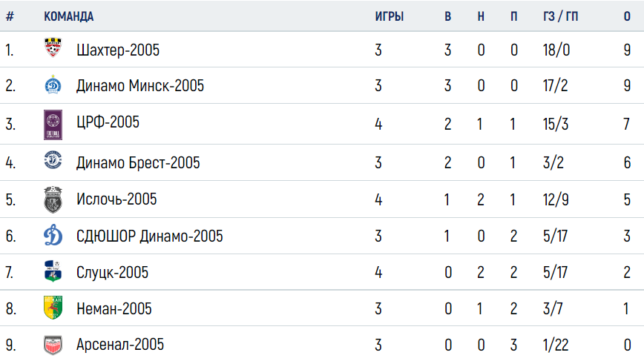This screenshot has height=361, width=644.
Task: Click the 18/0 goals cell for Шахтер-2005
Action: pos(556,50)
